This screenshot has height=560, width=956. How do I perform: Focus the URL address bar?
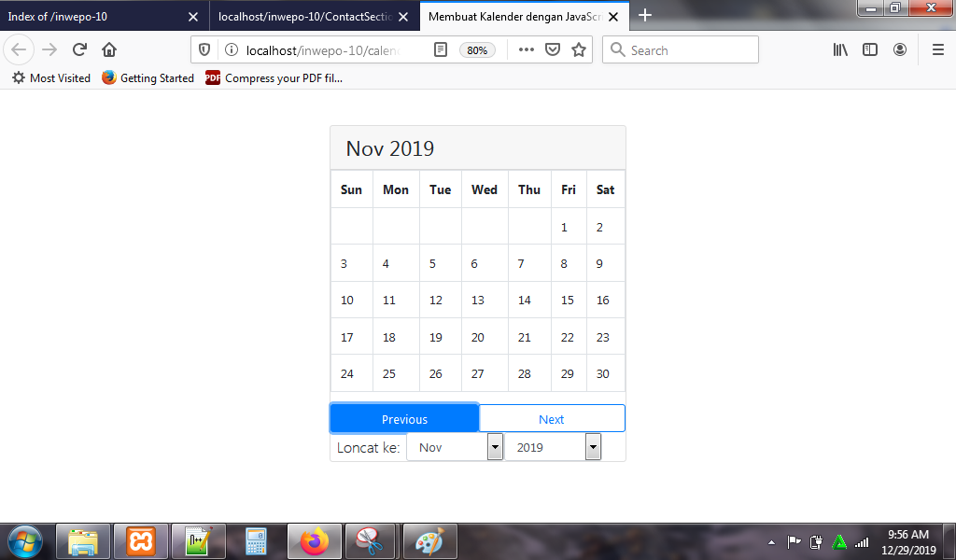tap(322, 50)
